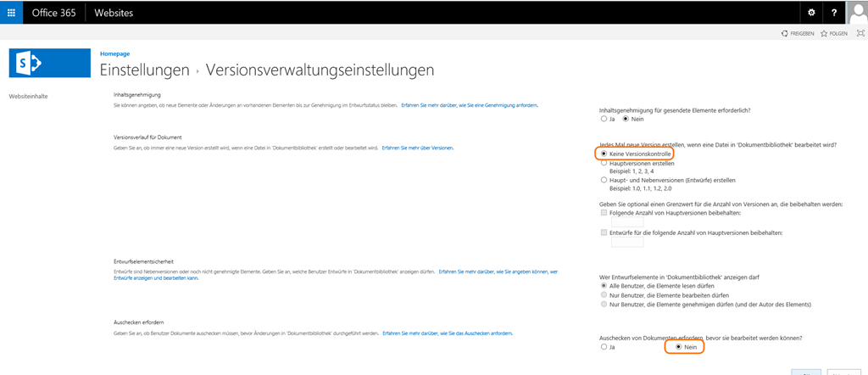Open Websiteinhalte in the left navigation
The height and width of the screenshot is (375, 868).
tap(28, 96)
